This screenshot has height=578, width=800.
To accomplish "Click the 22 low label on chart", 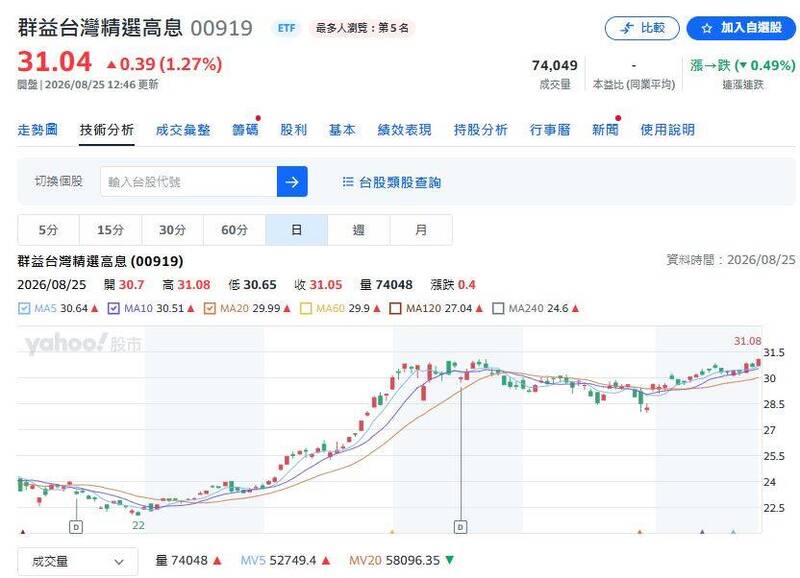I will click(x=138, y=525).
